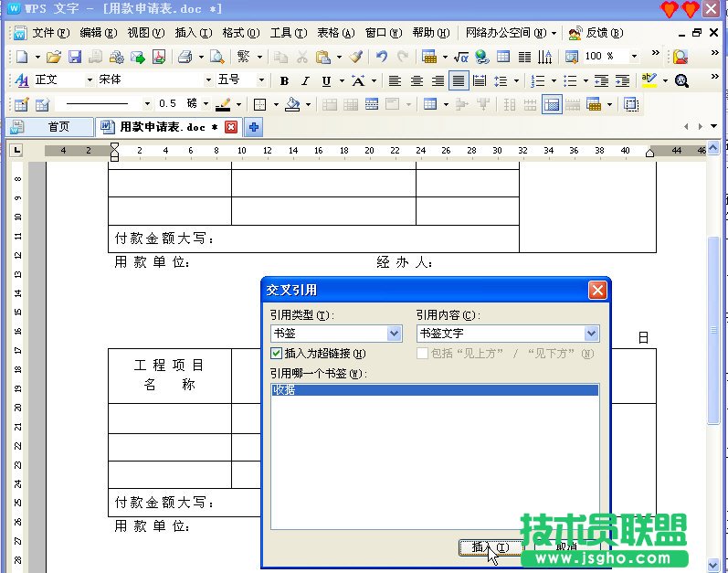
Task: Uncheck 插入为超链接 checkbox
Action: pos(277,353)
